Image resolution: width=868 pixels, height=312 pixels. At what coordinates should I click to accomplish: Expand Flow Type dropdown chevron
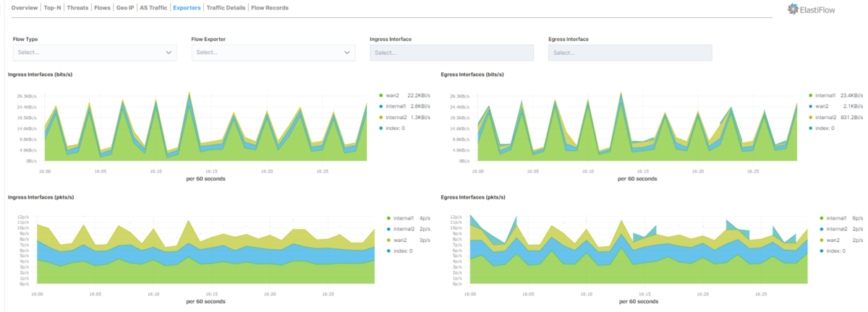click(169, 53)
